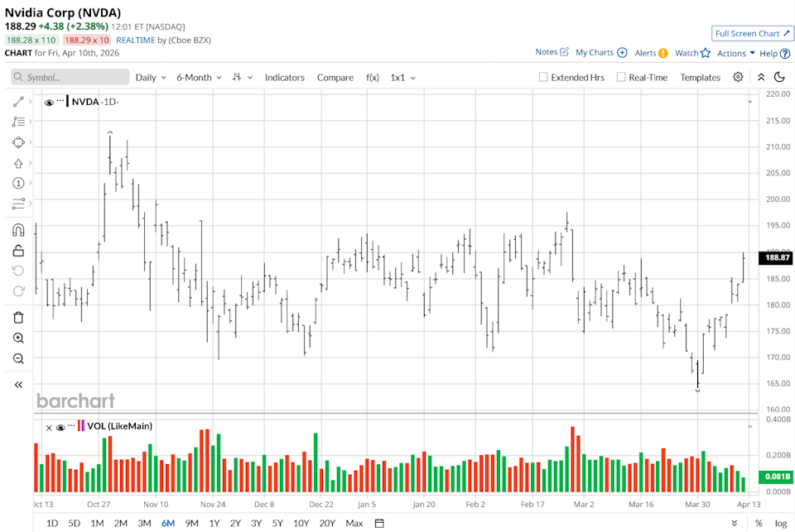
Task: Check the Real-Time checkbox
Action: click(621, 77)
